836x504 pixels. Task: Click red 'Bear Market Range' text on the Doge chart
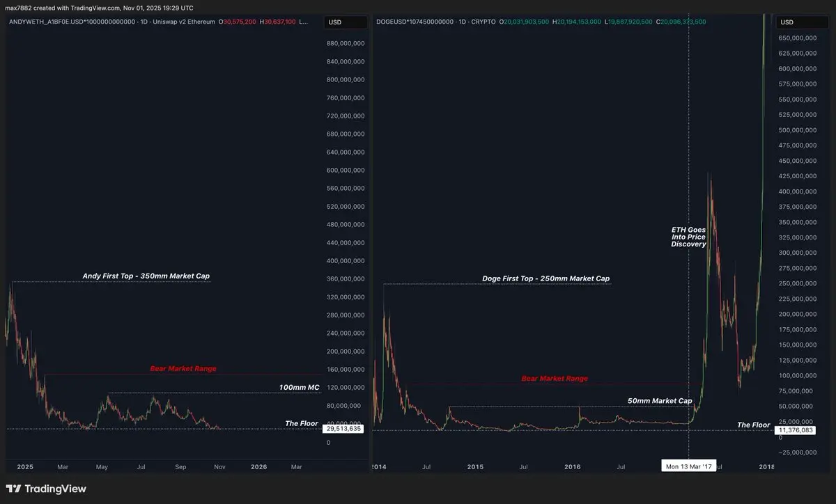click(555, 379)
